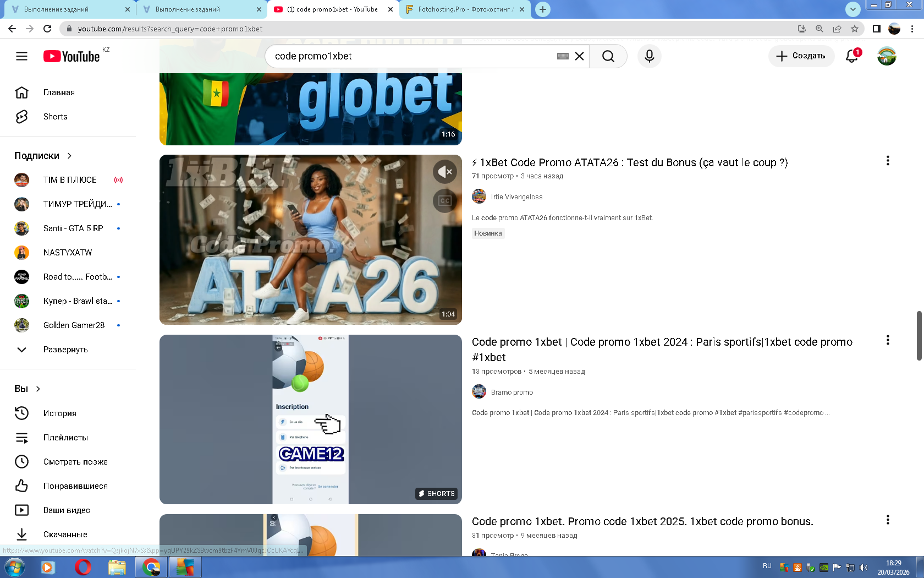Switch to Fotohosting.Pro tab
The image size is (924, 578).
pos(465,9)
